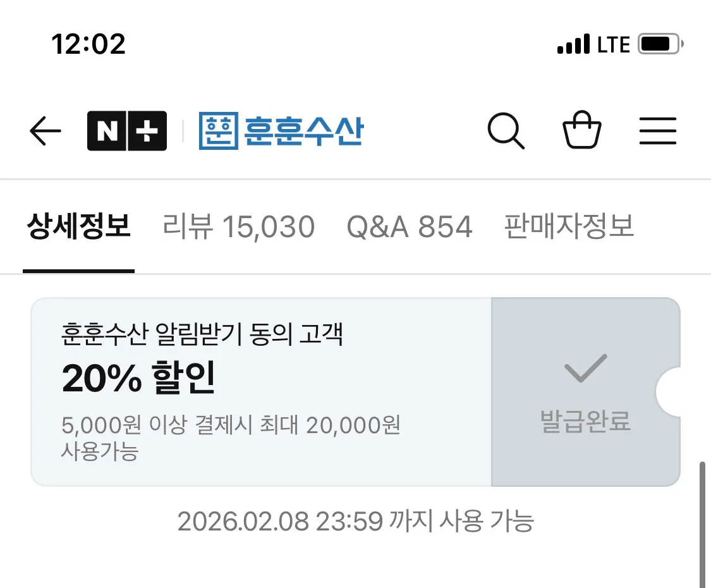Open the search magnifier icon
Screen dimensions: 711x588
(x=506, y=132)
